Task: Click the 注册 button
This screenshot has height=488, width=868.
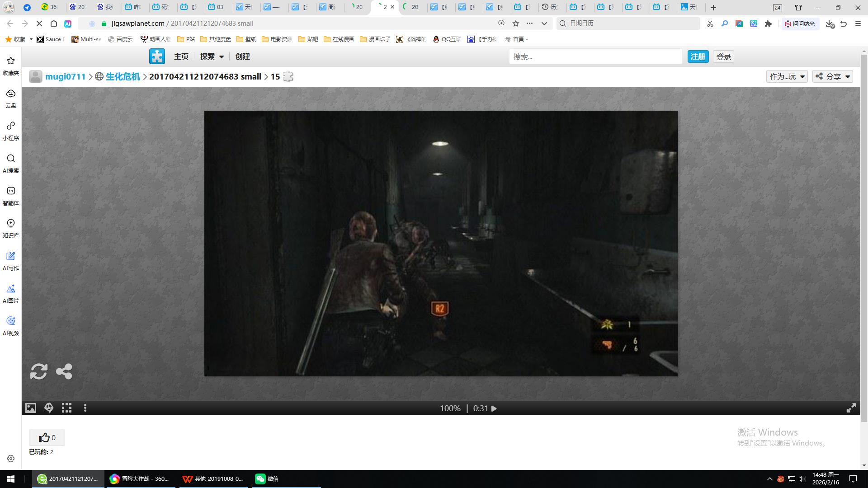Action: pyautogui.click(x=698, y=56)
